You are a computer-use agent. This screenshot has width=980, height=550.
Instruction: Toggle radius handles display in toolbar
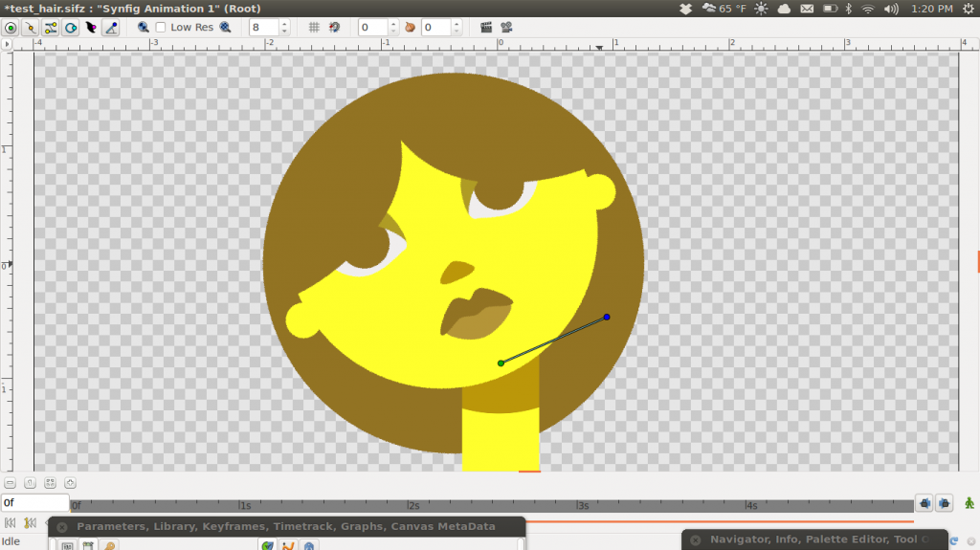(71, 28)
